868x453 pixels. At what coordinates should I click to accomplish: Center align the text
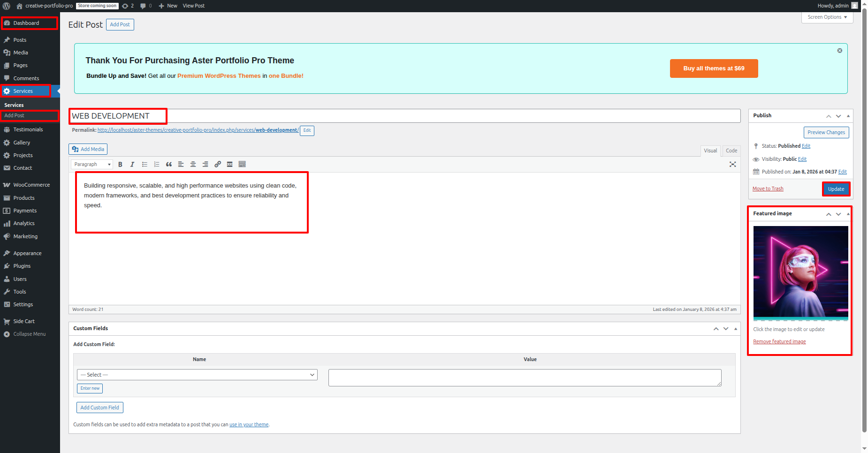coord(193,165)
